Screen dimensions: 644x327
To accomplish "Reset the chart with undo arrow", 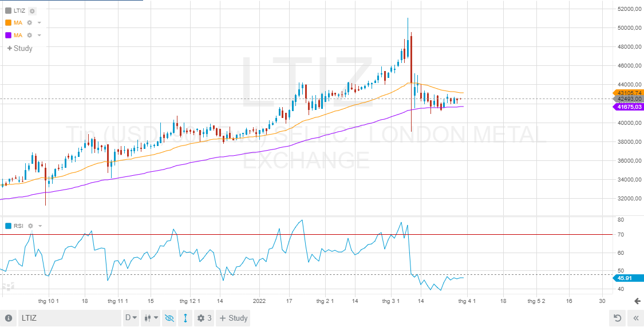I will pos(617,318).
